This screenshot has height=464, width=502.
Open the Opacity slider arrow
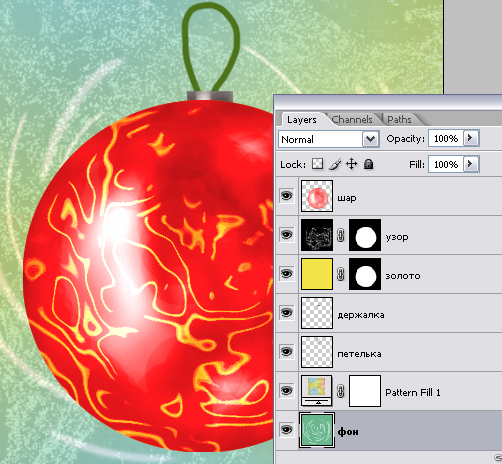point(471,138)
